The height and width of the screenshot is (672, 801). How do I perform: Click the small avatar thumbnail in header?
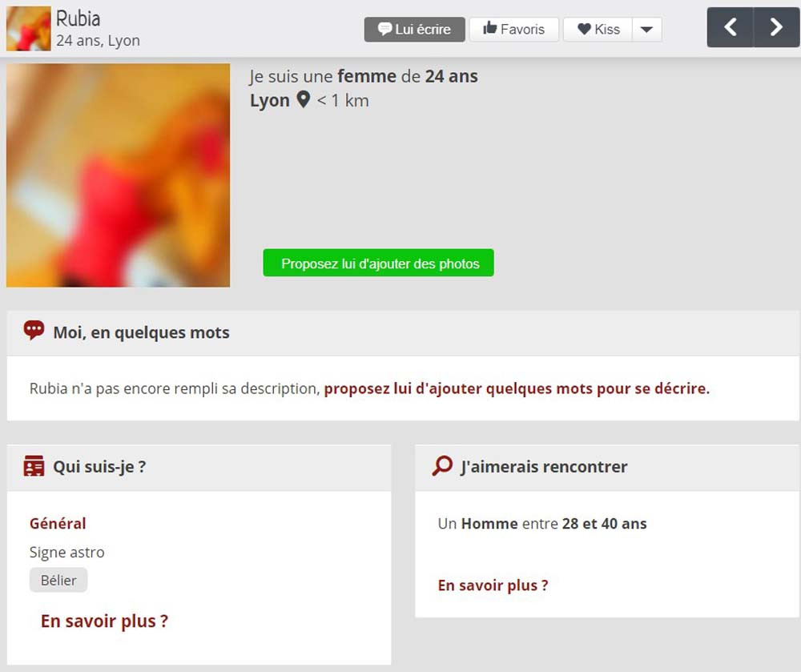click(29, 29)
